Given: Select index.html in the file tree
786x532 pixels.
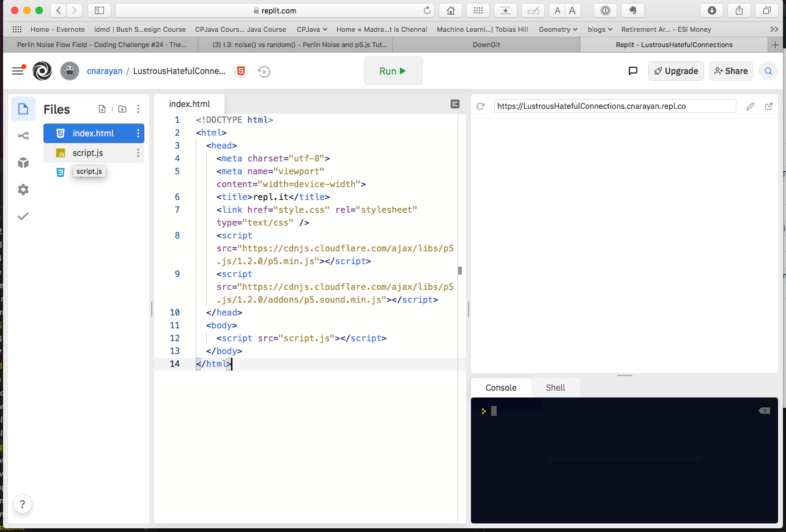Looking at the screenshot, I should 94,133.
